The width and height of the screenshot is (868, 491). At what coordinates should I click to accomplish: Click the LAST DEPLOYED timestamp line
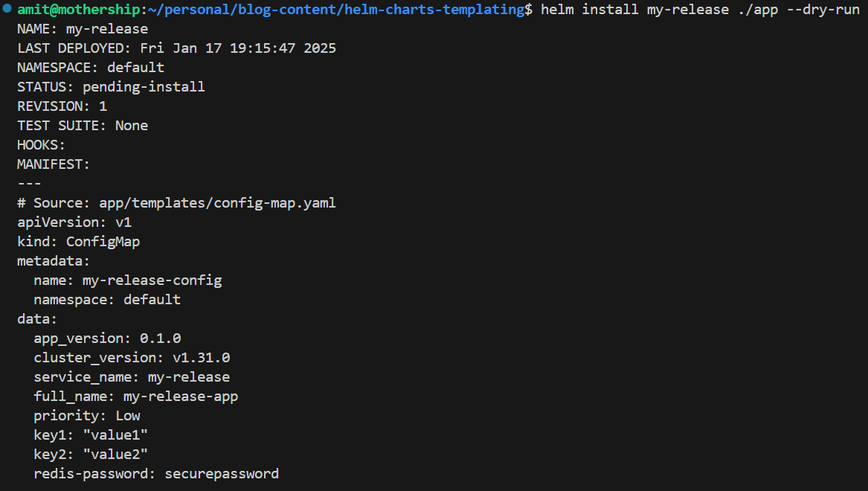coord(176,48)
